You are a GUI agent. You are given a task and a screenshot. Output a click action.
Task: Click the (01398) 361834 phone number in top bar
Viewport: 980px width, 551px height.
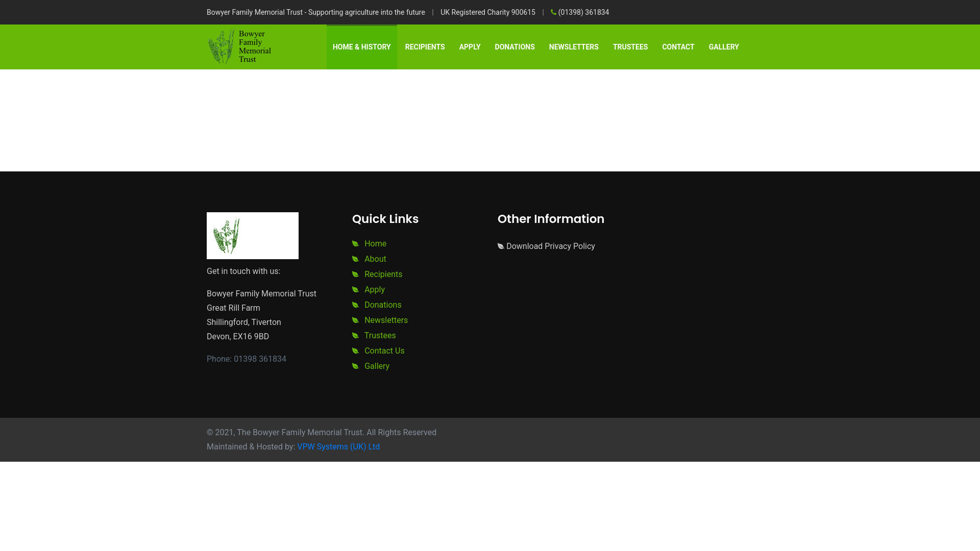[583, 12]
